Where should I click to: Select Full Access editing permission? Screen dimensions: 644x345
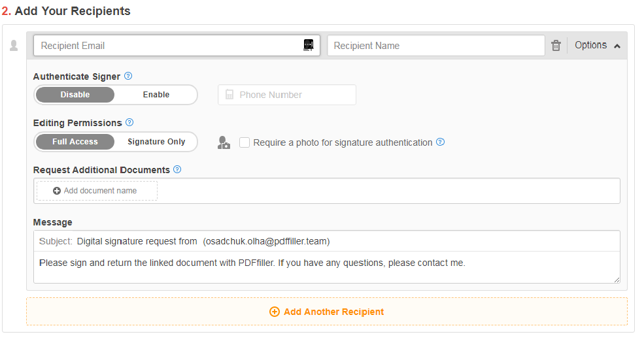pyautogui.click(x=75, y=142)
